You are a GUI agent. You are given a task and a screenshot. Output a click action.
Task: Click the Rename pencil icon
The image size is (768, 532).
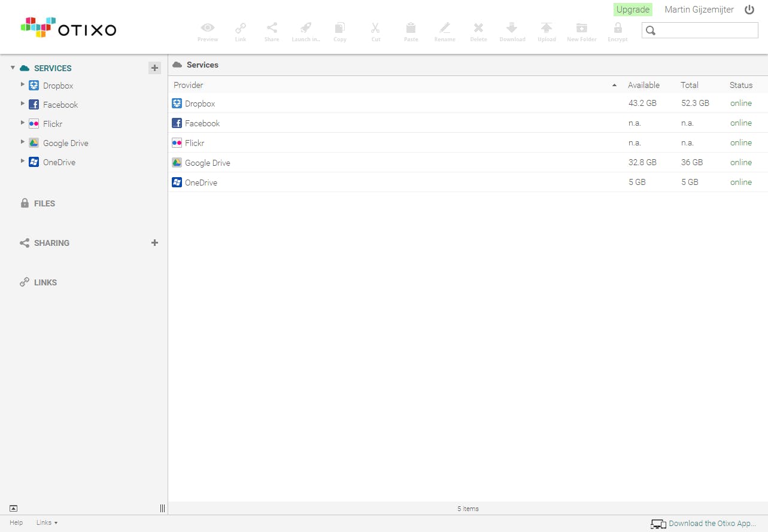(445, 28)
